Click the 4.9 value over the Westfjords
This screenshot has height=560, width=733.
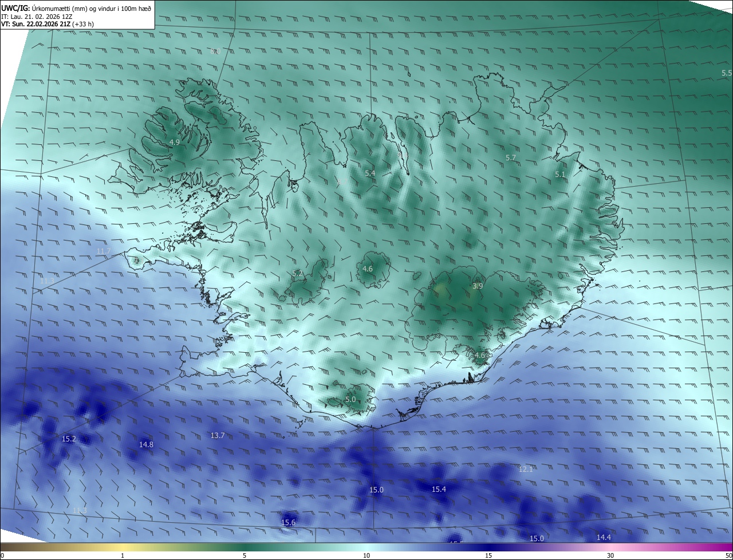175,142
